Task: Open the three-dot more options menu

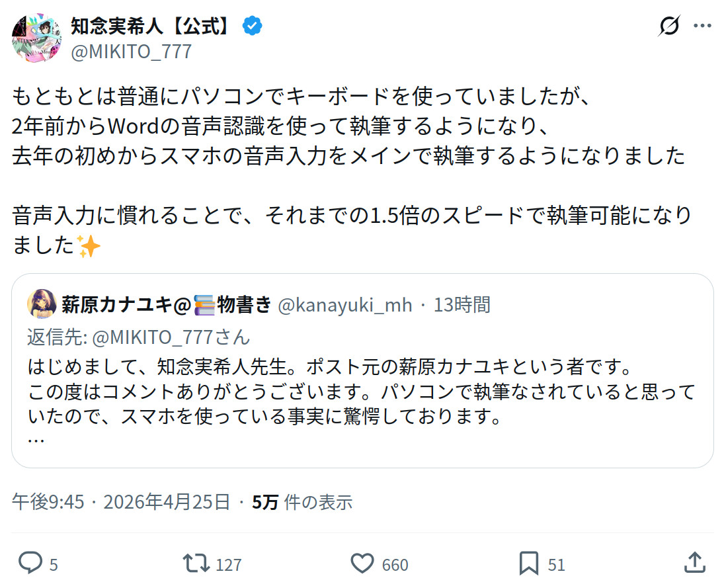Action: point(702,26)
